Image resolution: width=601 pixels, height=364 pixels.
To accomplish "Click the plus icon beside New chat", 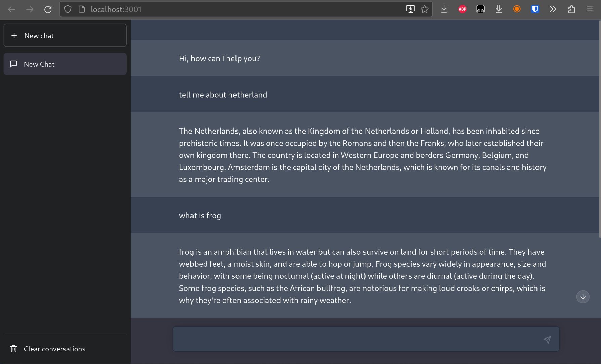I will click(x=14, y=35).
